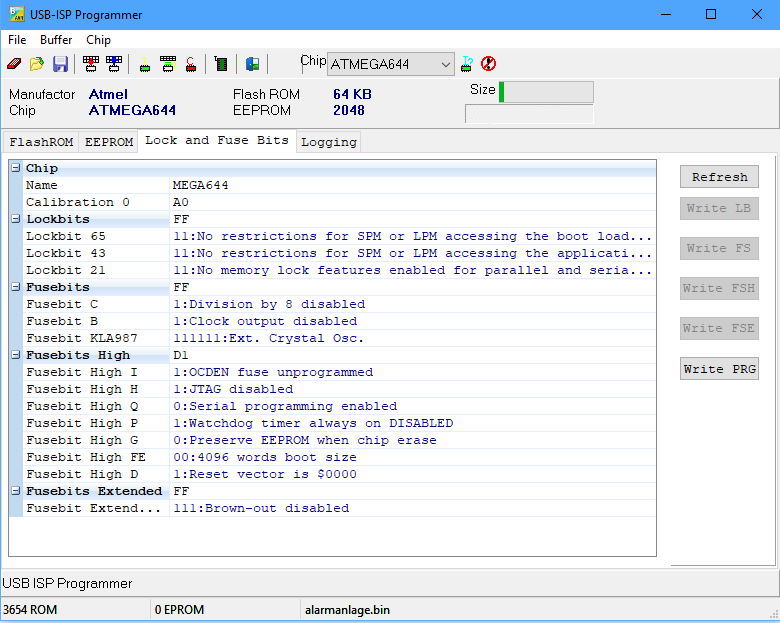Screen dimensions: 780x623
Task: Collapse the Fusebits section
Action: (16, 287)
